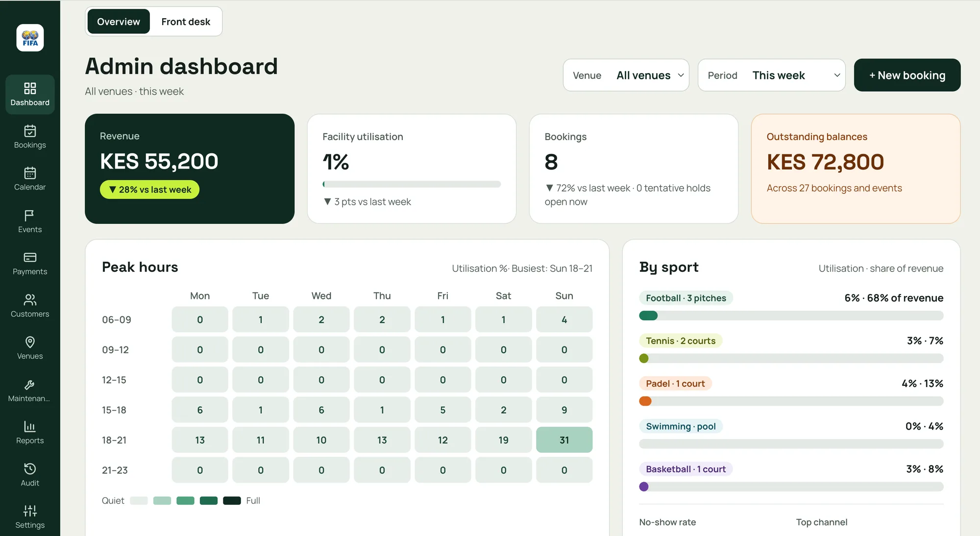Image resolution: width=980 pixels, height=536 pixels.
Task: Select the Football · 3 pitches tag
Action: click(686, 298)
